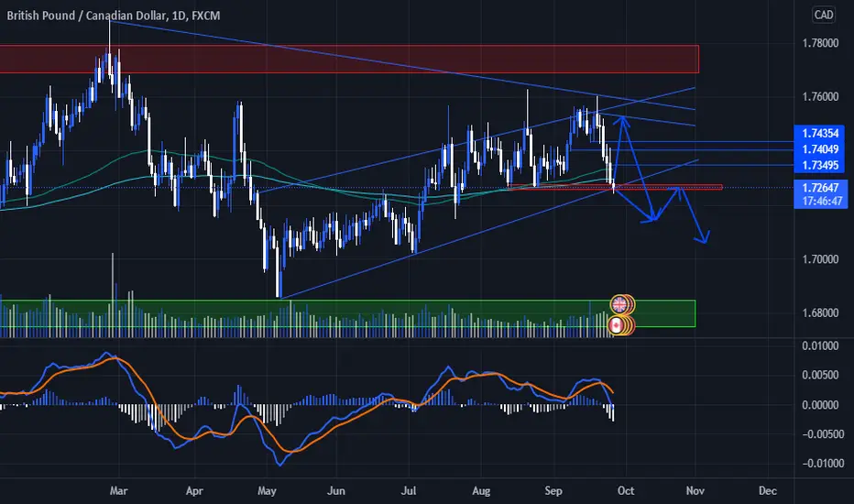Click the 0.01000 MACD axis value
This screenshot has height=504, width=854.
[x=820, y=346]
